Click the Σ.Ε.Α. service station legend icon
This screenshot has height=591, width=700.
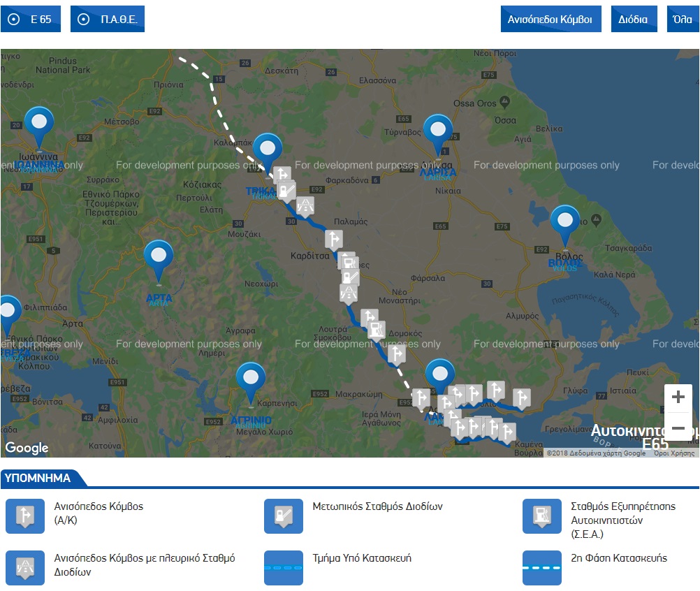click(542, 516)
